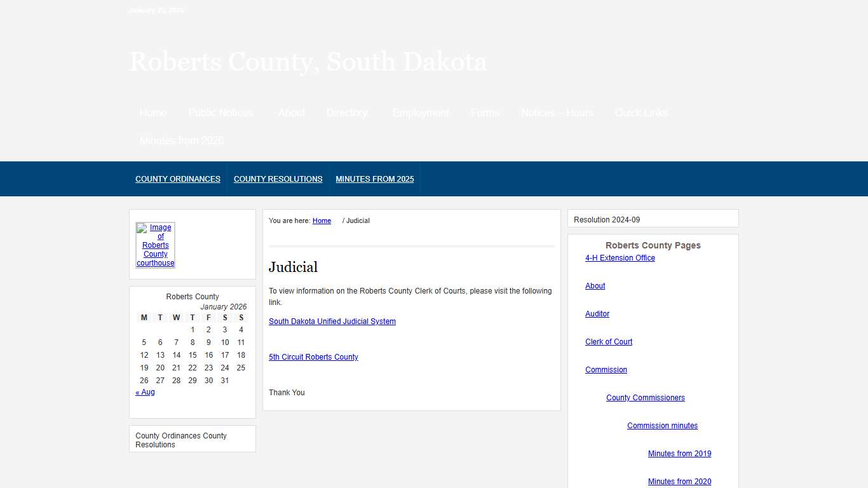Open the Employment page
This screenshot has height=488, width=868.
(420, 112)
